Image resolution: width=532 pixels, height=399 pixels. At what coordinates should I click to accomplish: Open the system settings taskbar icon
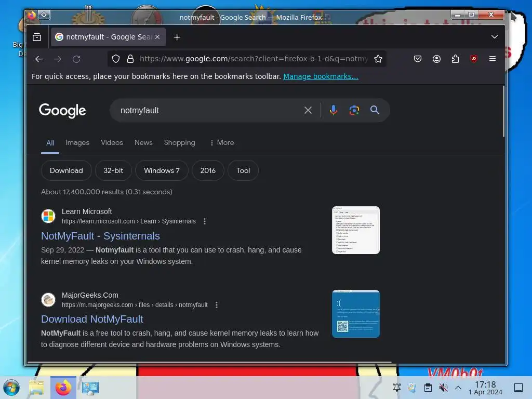[x=90, y=388]
